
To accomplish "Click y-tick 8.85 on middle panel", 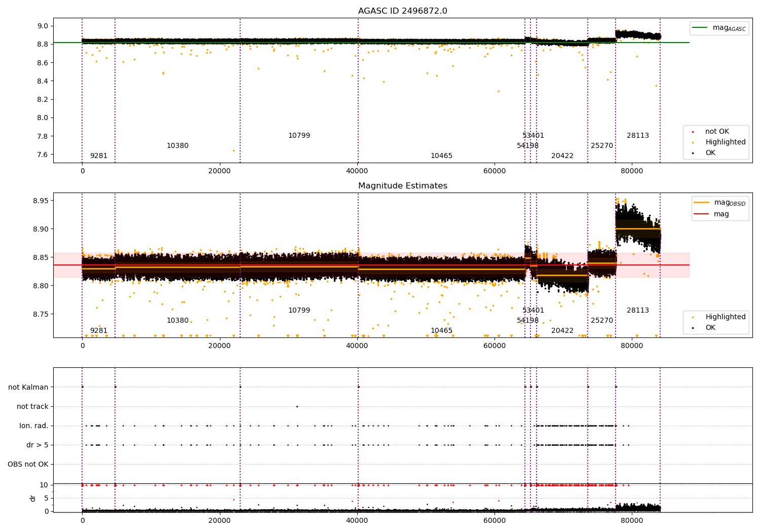I will [x=41, y=257].
